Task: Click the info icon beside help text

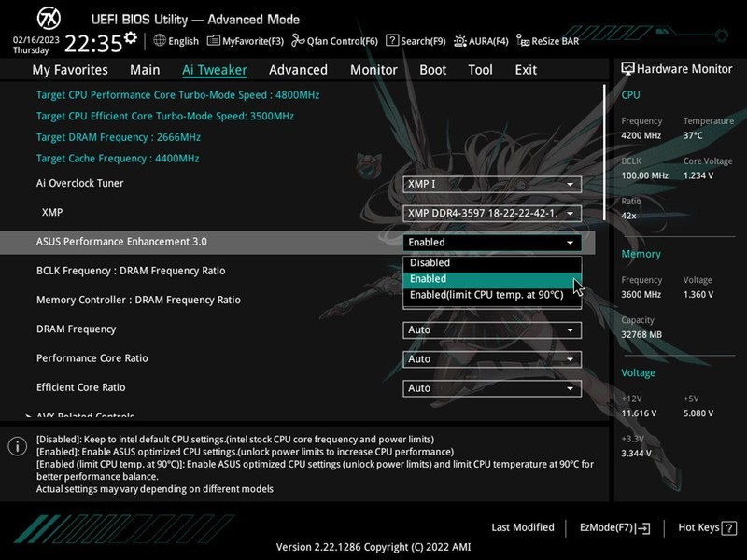Action: click(18, 446)
